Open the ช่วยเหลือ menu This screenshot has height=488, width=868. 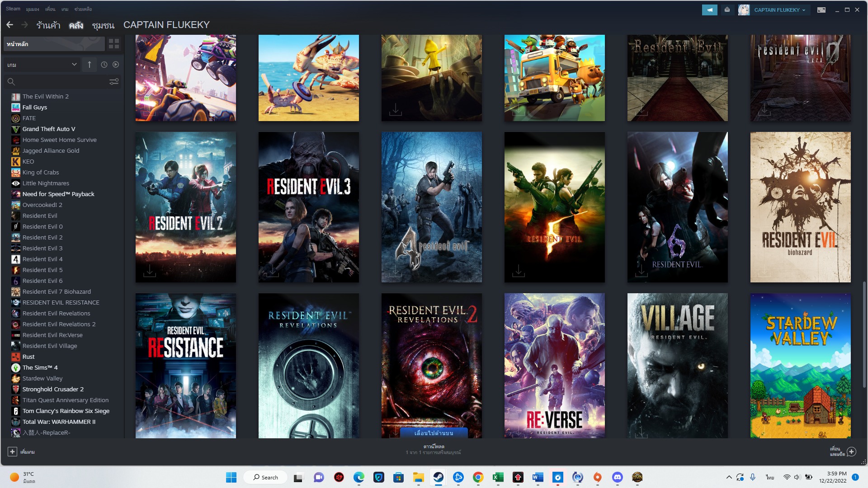83,9
